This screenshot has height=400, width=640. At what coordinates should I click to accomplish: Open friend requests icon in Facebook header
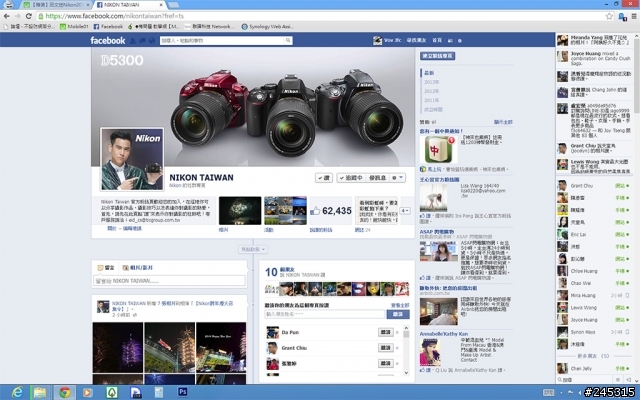point(133,40)
